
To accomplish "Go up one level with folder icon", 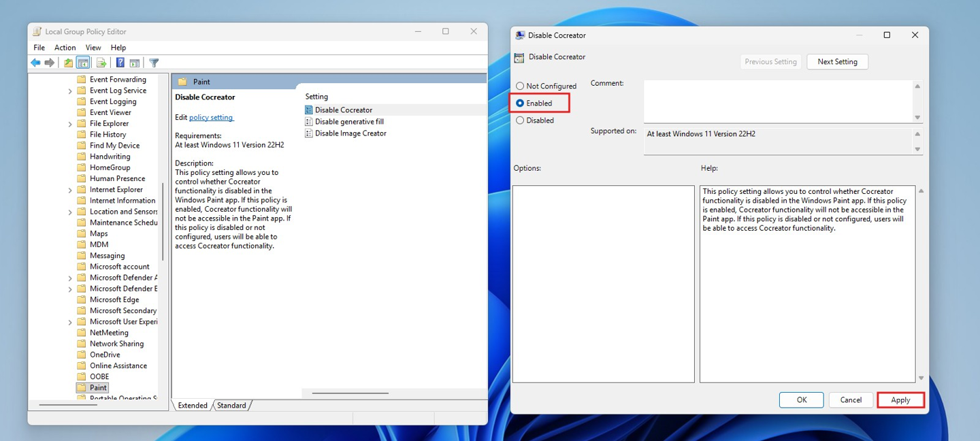I will tap(68, 63).
